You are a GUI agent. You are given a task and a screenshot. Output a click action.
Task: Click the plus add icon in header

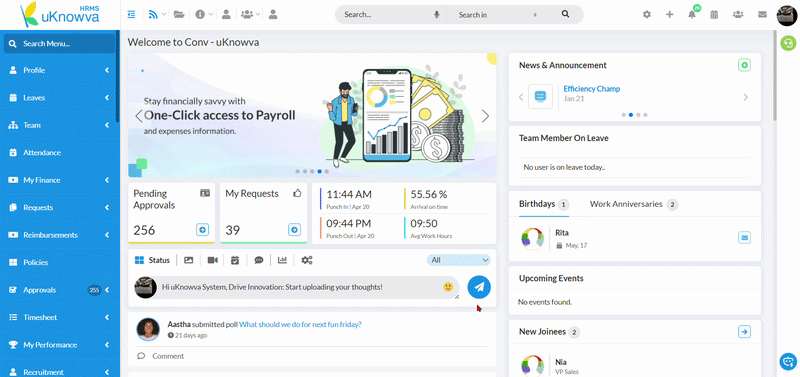670,14
